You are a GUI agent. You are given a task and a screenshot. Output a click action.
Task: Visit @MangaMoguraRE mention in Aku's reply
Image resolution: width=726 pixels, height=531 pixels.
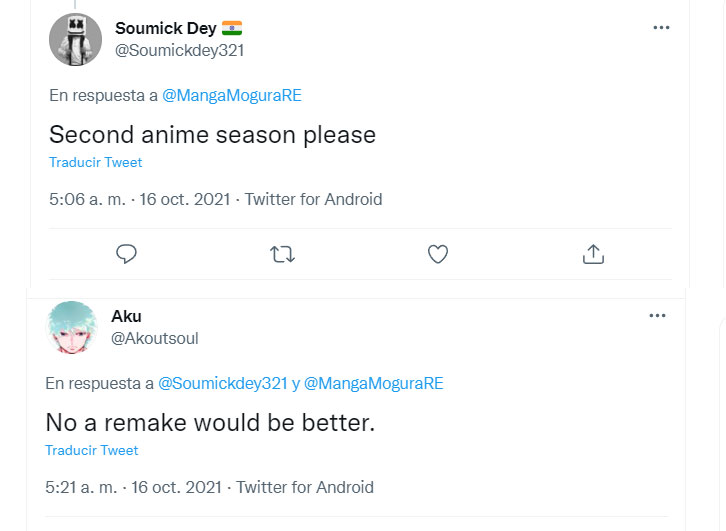pos(374,383)
